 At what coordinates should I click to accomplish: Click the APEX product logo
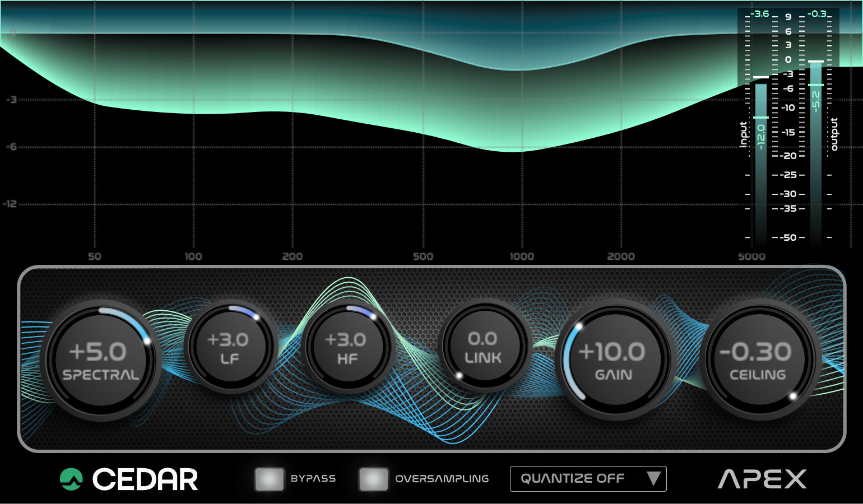coord(762,479)
